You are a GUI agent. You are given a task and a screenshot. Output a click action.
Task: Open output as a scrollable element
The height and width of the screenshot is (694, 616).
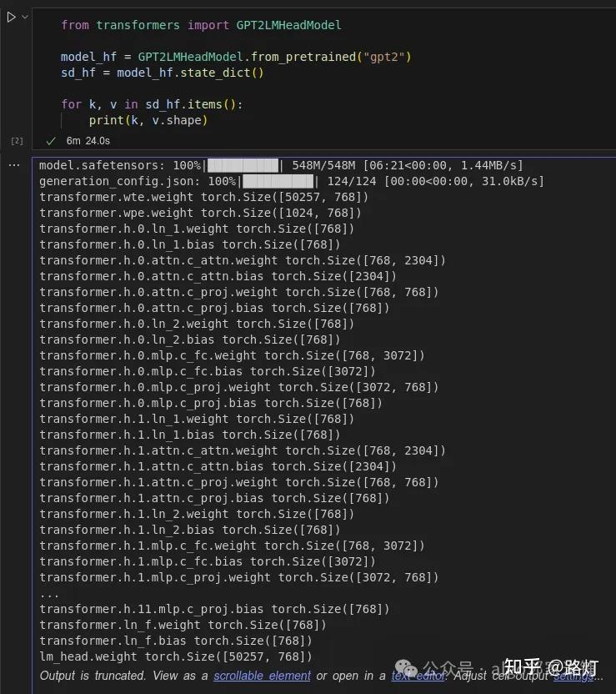(x=261, y=676)
